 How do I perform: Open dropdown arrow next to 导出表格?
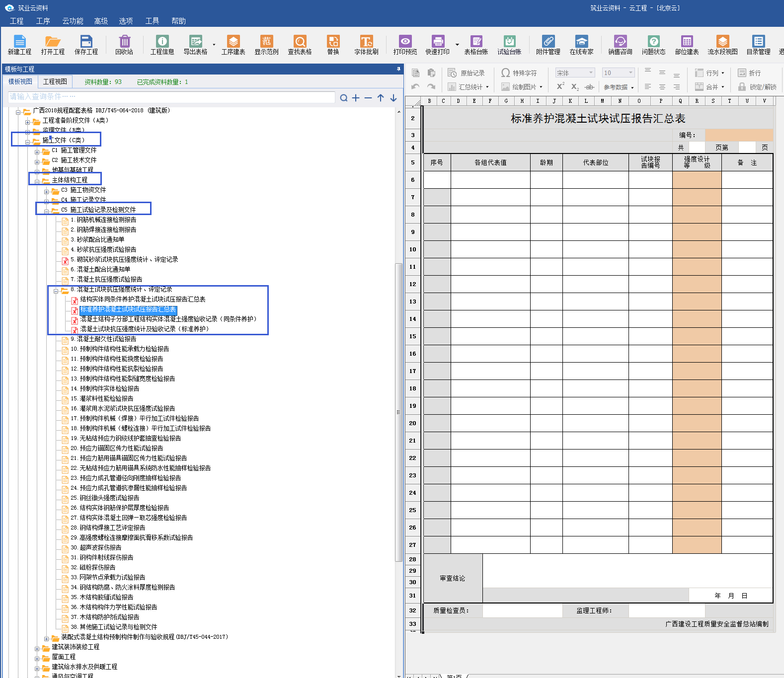pos(214,45)
